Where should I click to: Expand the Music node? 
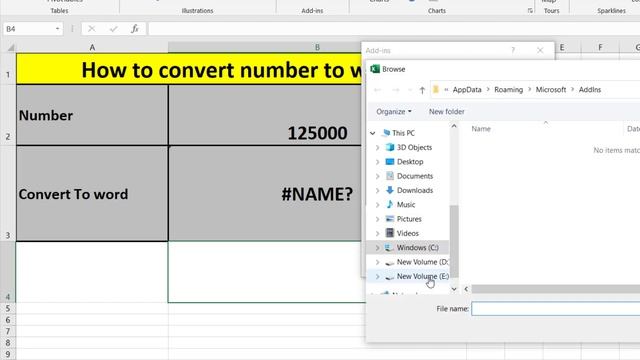pyautogui.click(x=378, y=204)
